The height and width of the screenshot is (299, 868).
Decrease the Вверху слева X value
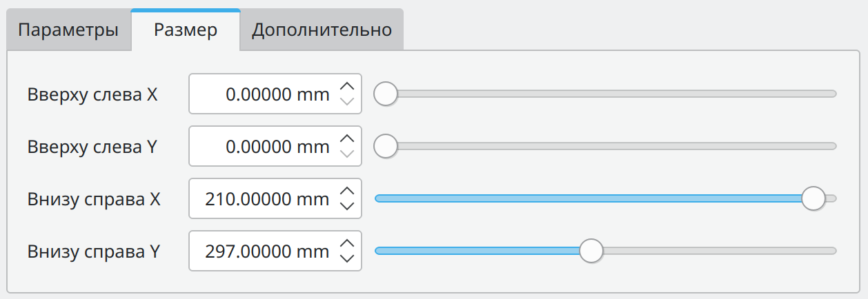pos(347,101)
